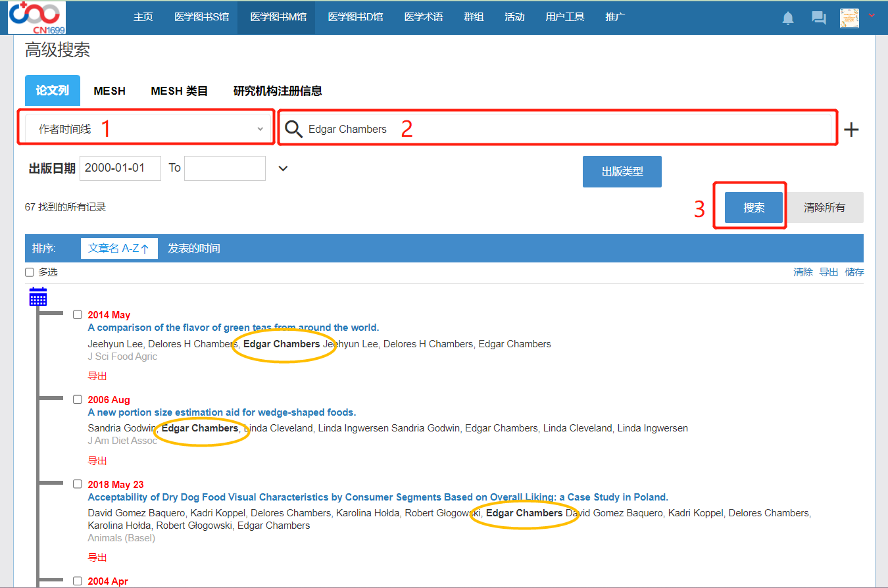Viewport: 888px width, 588px height.
Task: Check the 2006 Aug article checkbox
Action: [x=78, y=399]
